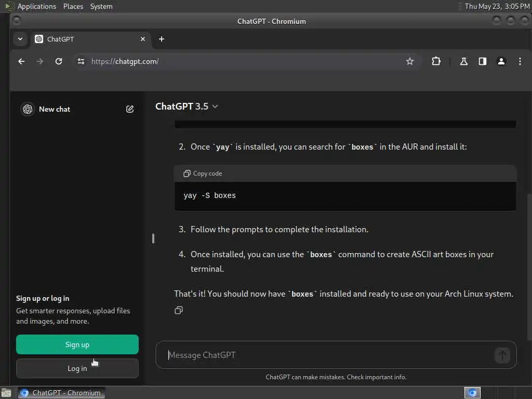Select the ChatGPT browser tab

click(89, 39)
